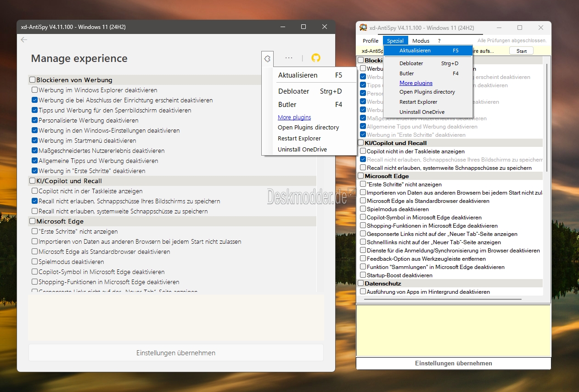The image size is (579, 392).
Task: Click the back arrow in Manage experience window
Action: pyautogui.click(x=24, y=40)
